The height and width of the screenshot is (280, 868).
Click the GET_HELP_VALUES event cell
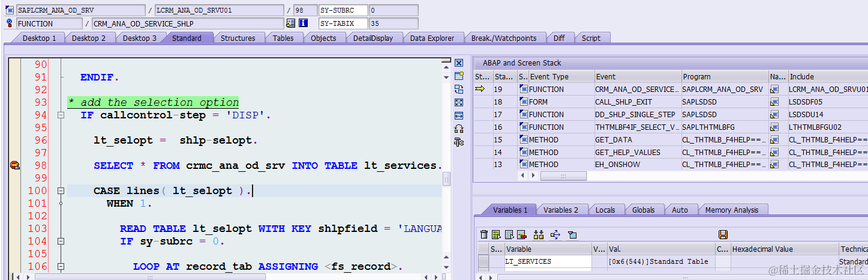coord(638,152)
